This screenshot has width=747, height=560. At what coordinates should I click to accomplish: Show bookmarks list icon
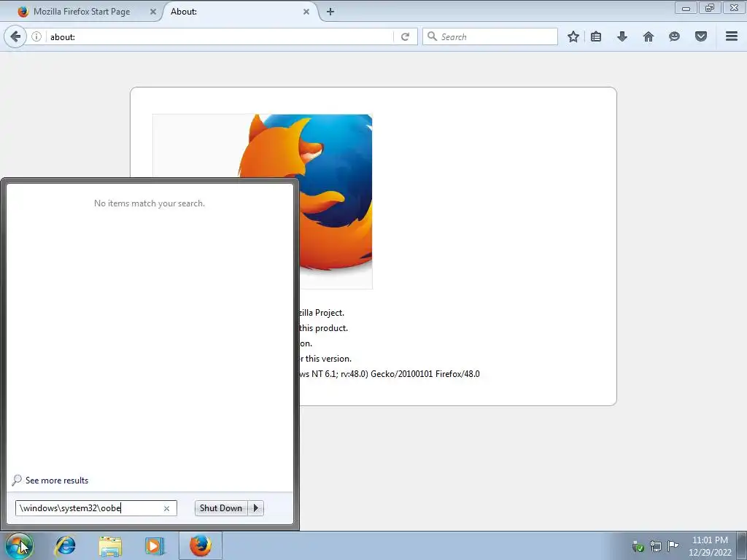(x=595, y=36)
